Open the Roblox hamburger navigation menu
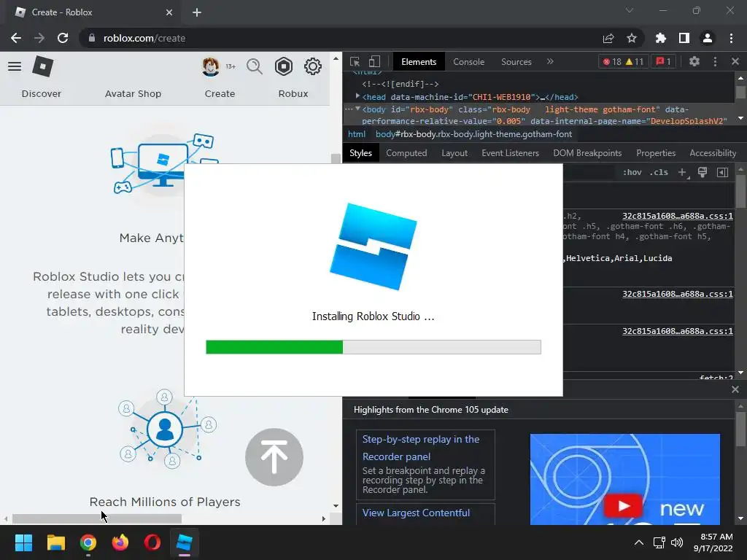Viewport: 747px width, 560px height. coord(15,66)
